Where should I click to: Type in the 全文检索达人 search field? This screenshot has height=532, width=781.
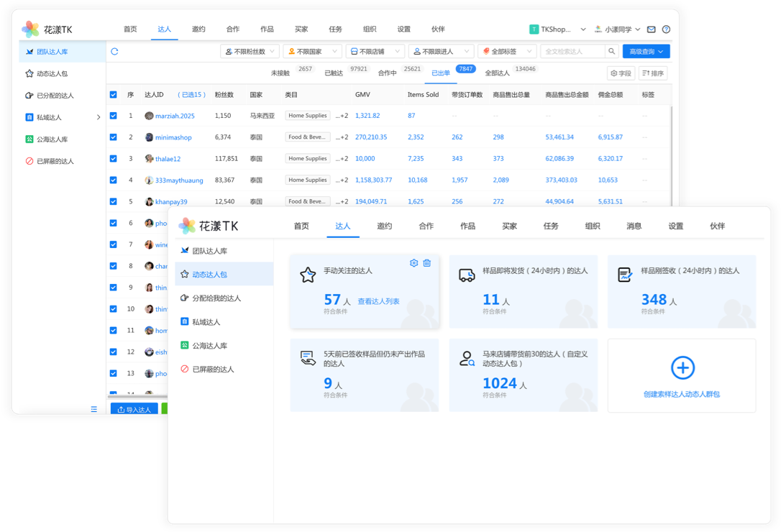572,52
